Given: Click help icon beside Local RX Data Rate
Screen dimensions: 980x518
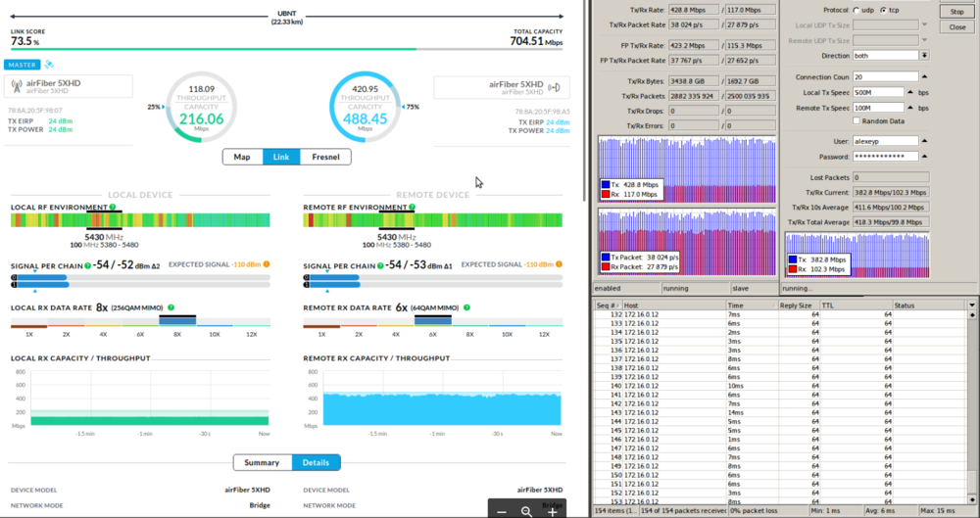Looking at the screenshot, I should [x=171, y=307].
